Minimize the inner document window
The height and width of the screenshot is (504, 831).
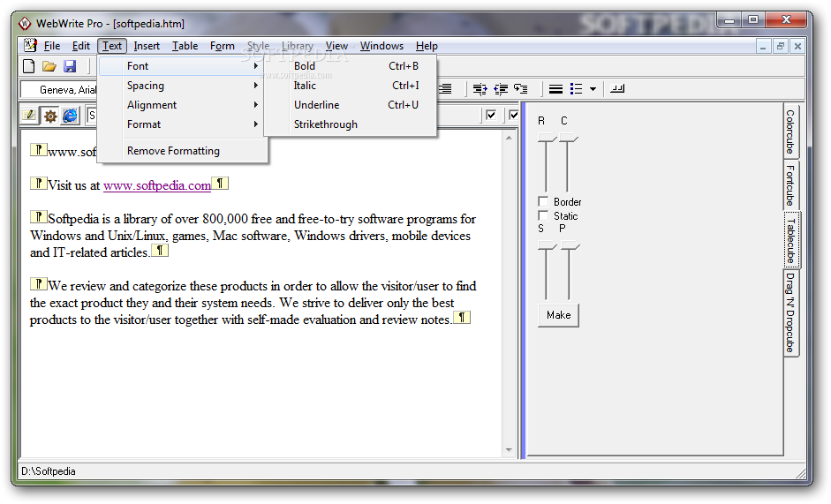tap(763, 46)
